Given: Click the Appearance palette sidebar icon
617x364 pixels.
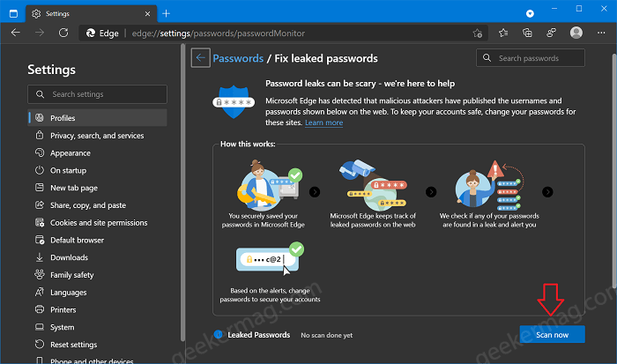Looking at the screenshot, I should click(40, 152).
